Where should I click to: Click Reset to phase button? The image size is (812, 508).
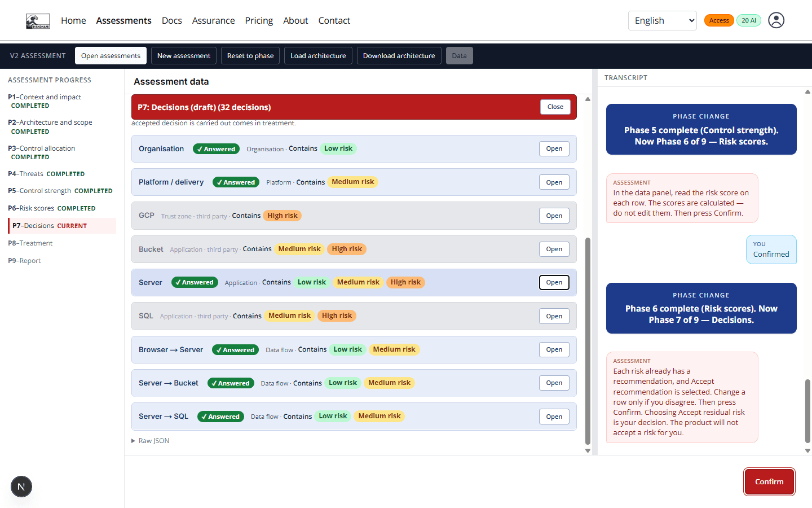(250, 56)
